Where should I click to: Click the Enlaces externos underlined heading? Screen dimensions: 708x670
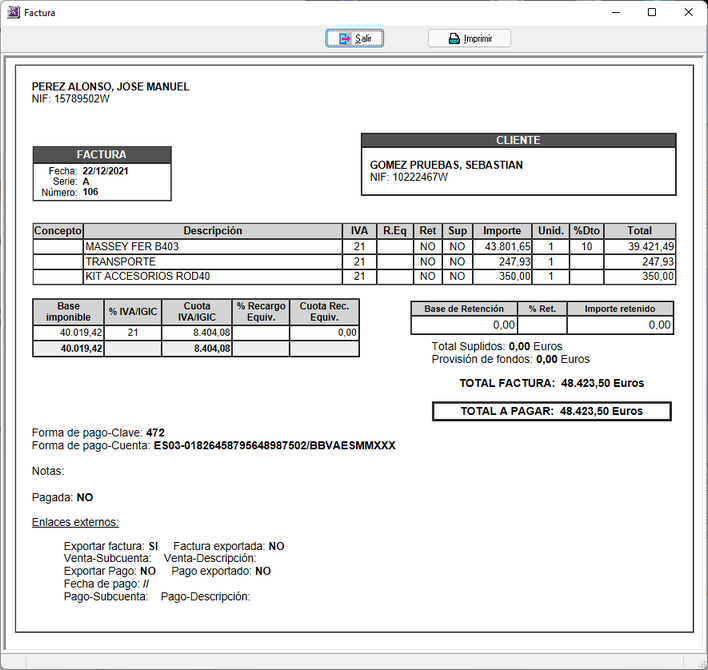pyautogui.click(x=76, y=522)
